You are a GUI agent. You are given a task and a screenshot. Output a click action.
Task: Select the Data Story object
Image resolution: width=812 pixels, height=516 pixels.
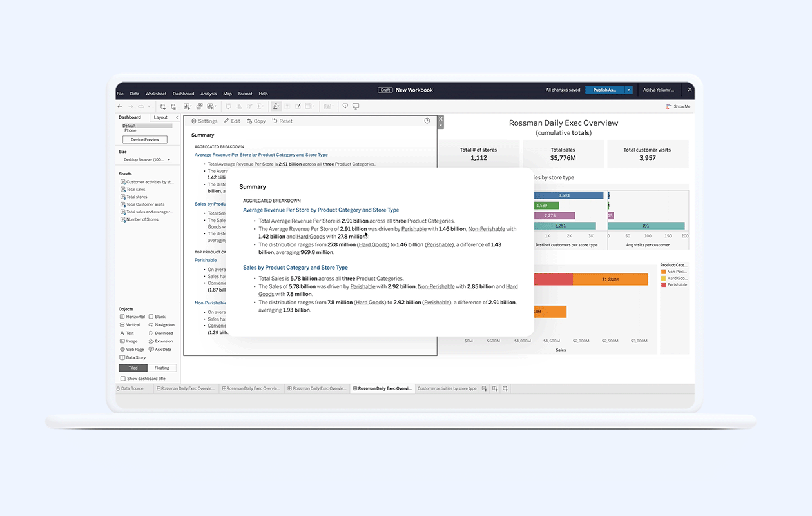pos(133,357)
